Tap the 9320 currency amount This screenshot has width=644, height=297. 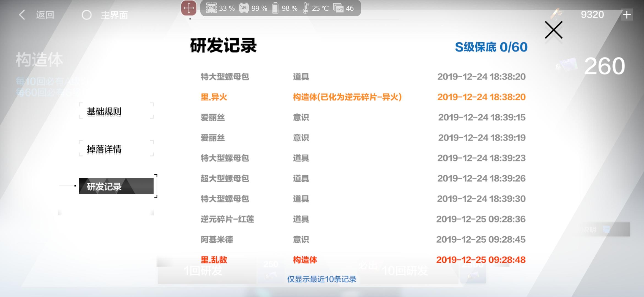[x=592, y=15]
